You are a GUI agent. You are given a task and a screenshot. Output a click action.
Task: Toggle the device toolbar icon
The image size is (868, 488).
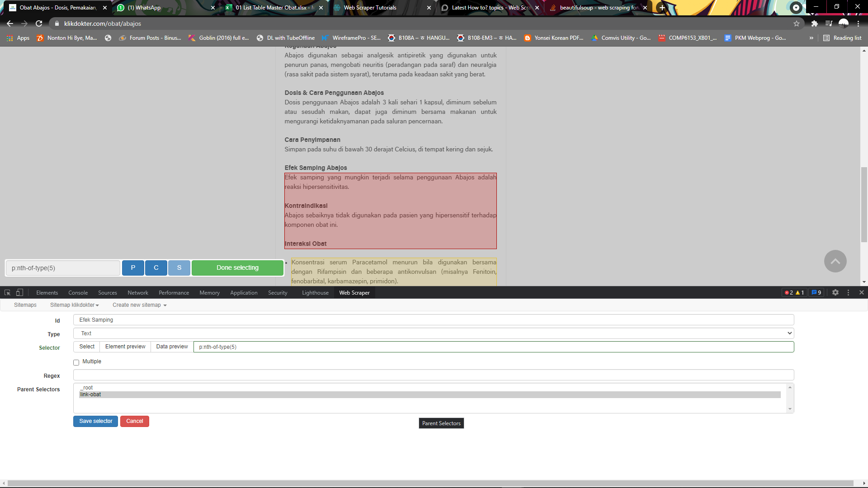tap(19, 292)
